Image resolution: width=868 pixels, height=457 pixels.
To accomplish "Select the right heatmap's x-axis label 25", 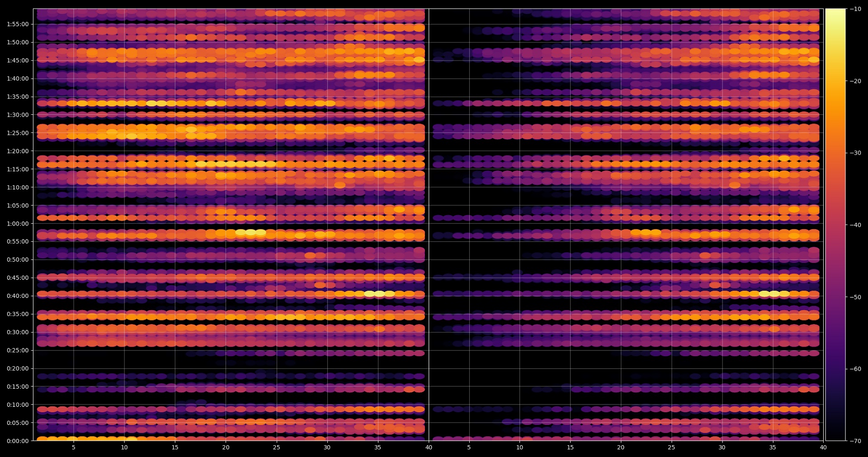I will click(x=671, y=448).
